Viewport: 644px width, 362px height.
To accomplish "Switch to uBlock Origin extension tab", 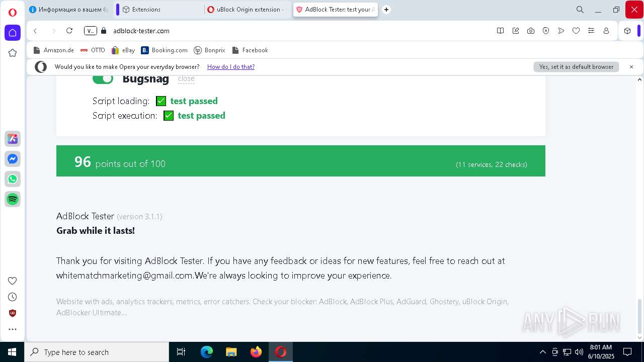I will (247, 10).
